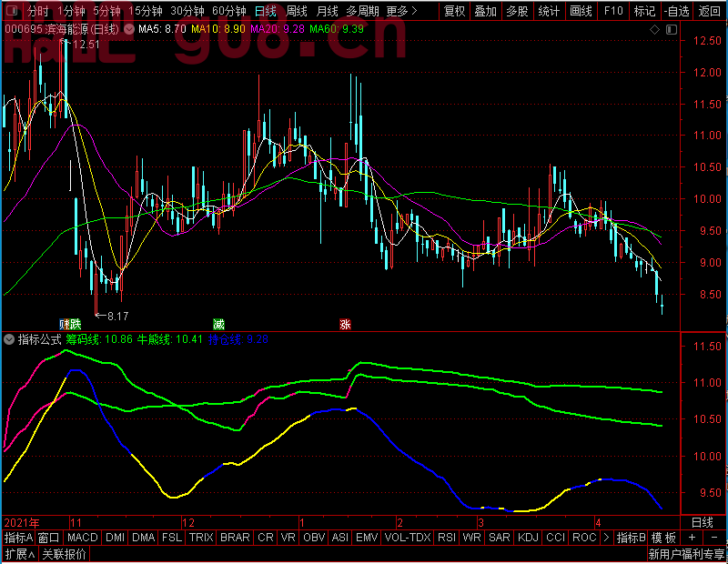Click the 财 event marker
The height and width of the screenshot is (564, 728).
[x=64, y=325]
